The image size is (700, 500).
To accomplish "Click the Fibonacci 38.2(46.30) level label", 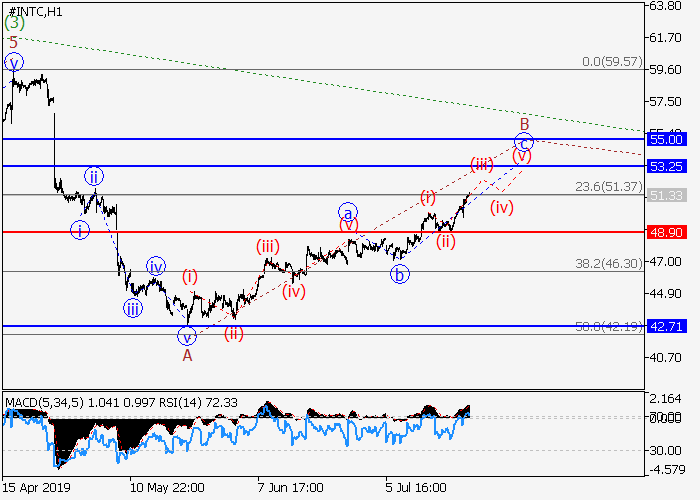I will [x=610, y=263].
